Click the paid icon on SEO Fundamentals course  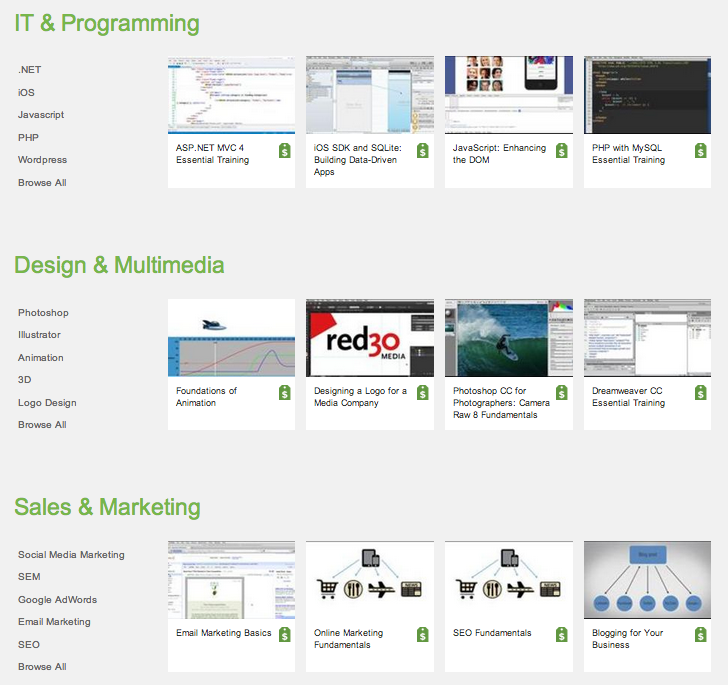pyautogui.click(x=562, y=635)
